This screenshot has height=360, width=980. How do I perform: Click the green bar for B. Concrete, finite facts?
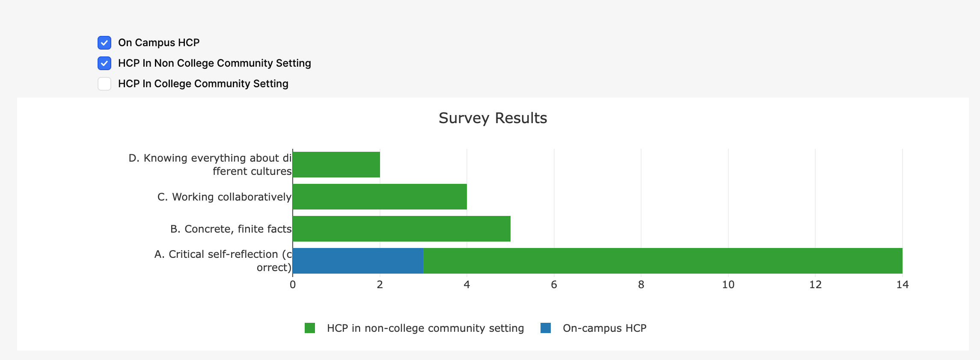401,229
